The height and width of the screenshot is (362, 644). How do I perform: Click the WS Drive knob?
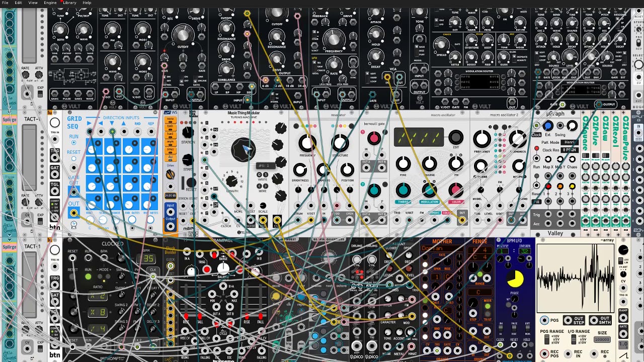click(170, 174)
